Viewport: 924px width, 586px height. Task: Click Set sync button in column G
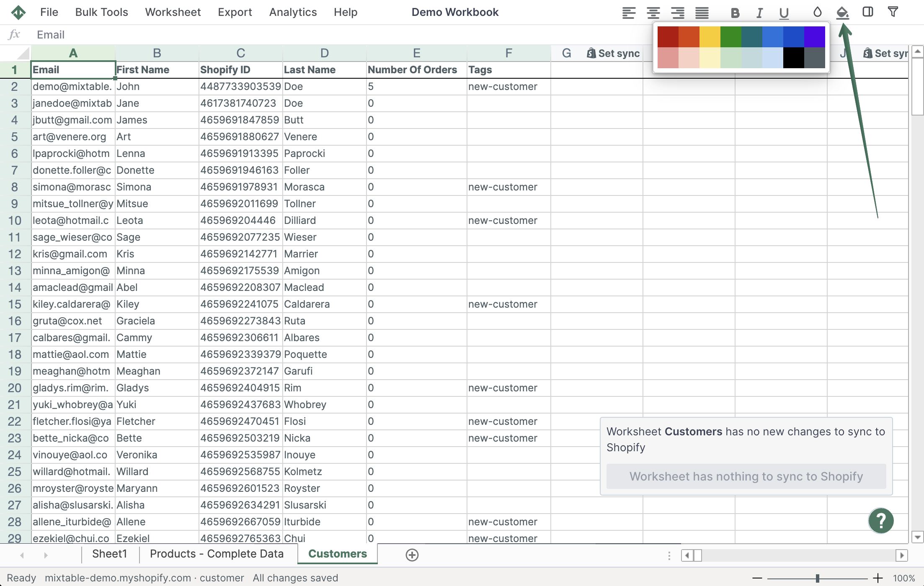614,53
